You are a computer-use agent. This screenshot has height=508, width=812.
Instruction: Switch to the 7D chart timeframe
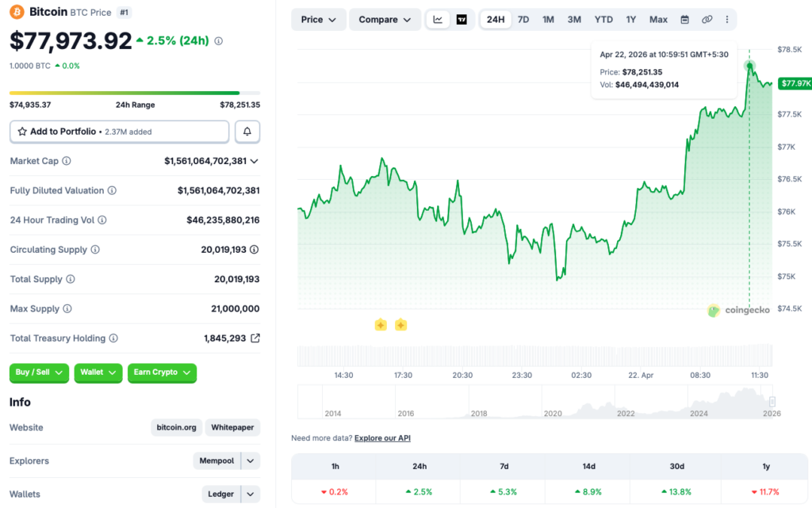click(x=523, y=19)
